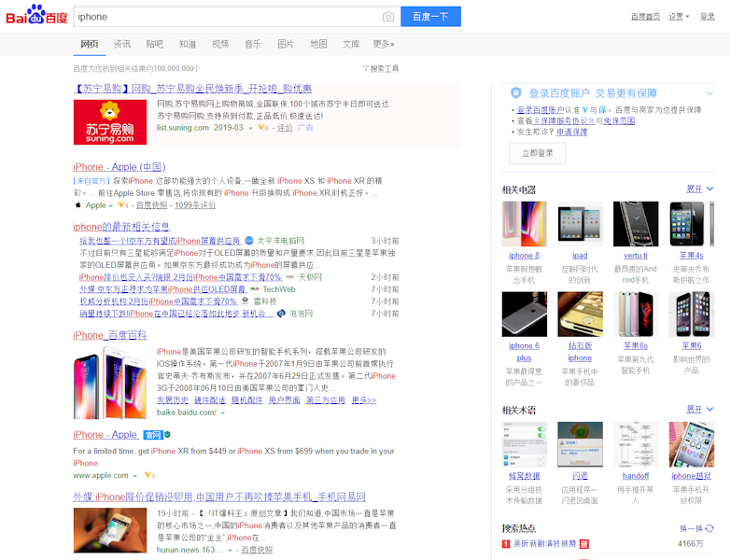Click the handoff term thumbnail
731x560 pixels.
636,444
